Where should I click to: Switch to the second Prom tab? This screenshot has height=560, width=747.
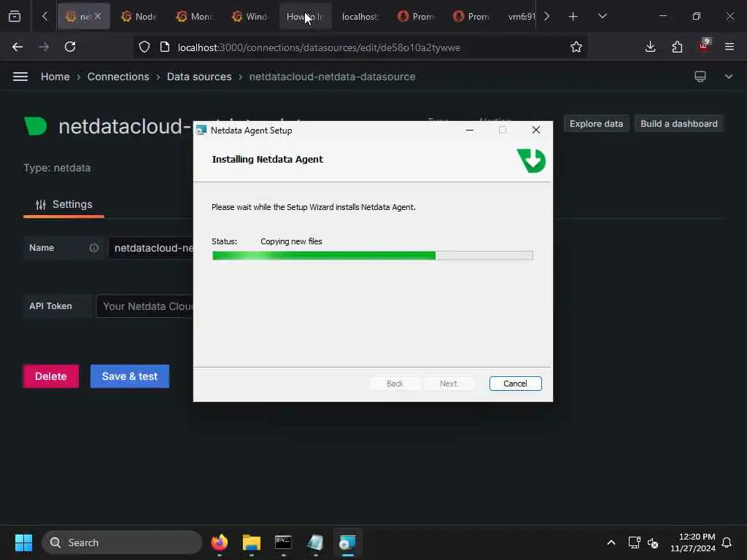click(471, 17)
